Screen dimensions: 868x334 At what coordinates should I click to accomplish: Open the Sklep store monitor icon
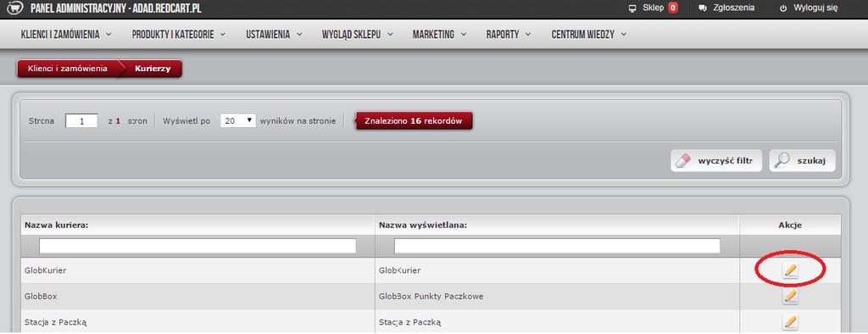coord(632,8)
